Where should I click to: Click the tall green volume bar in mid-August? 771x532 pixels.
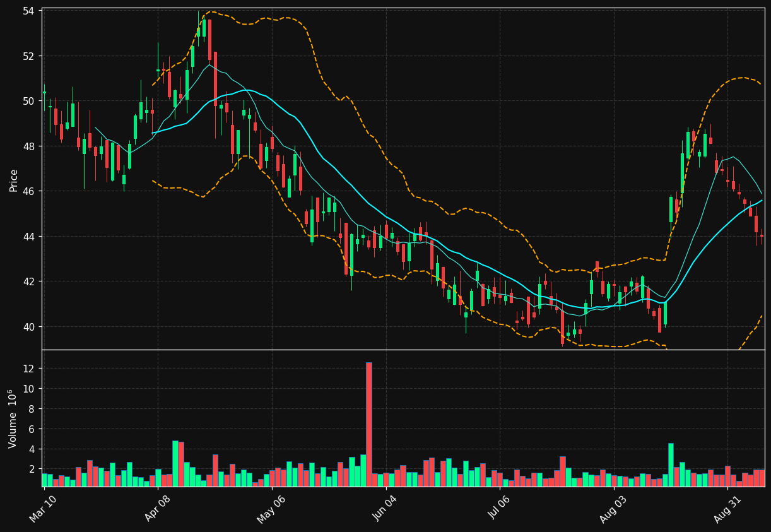[x=671, y=465]
